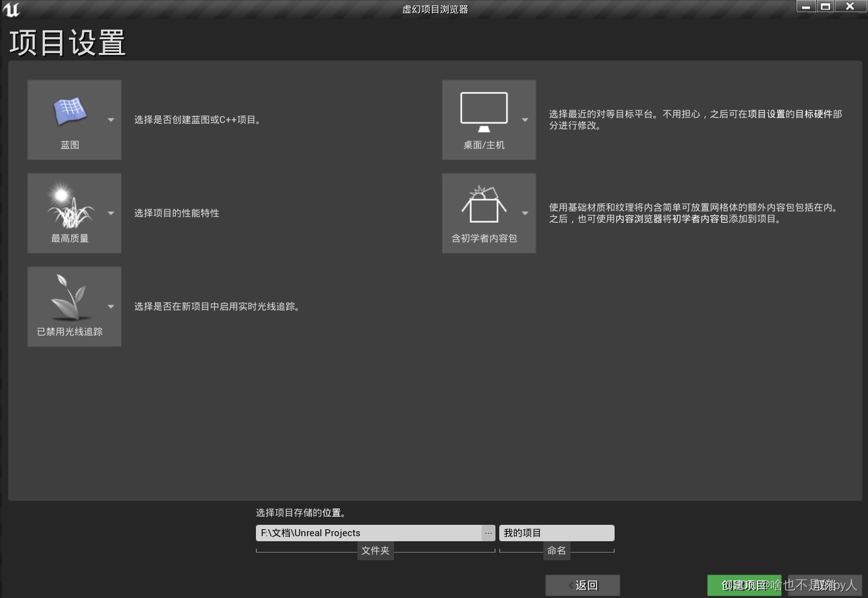The height and width of the screenshot is (598, 868).
Task: Click the Unreal Engine logo in title bar
Action: point(11,9)
